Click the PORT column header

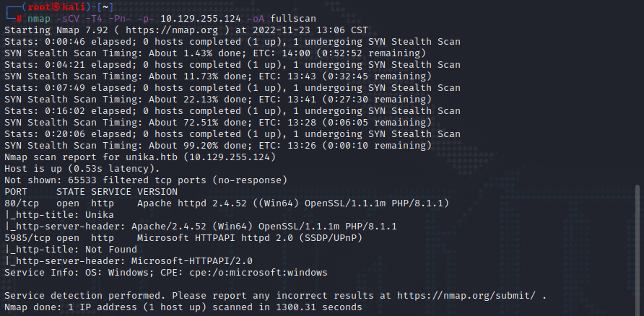(x=16, y=191)
